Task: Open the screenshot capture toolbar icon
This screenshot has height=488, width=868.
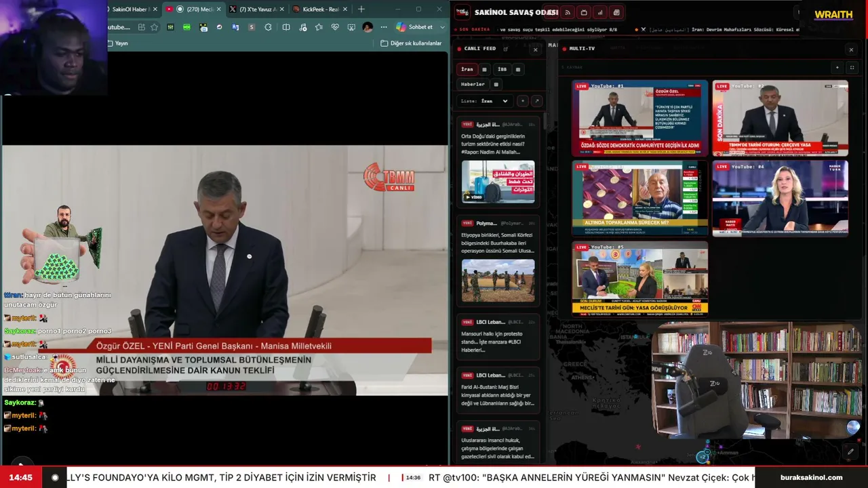Action: 351,27
